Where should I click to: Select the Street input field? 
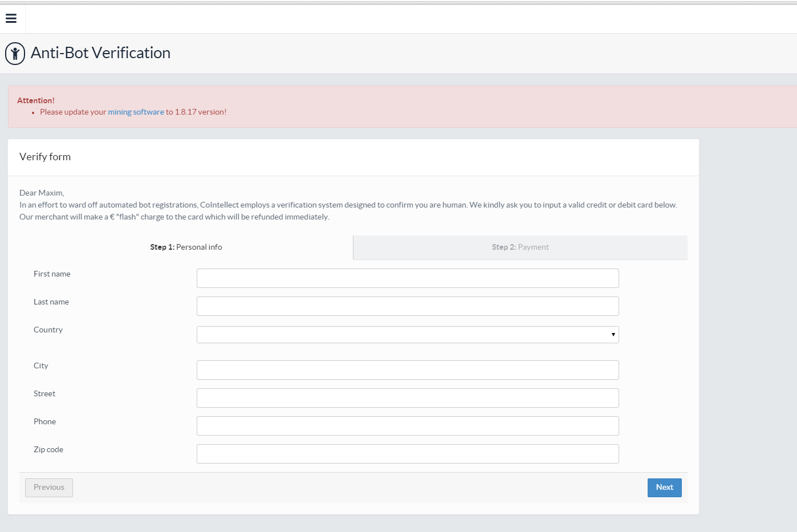408,398
